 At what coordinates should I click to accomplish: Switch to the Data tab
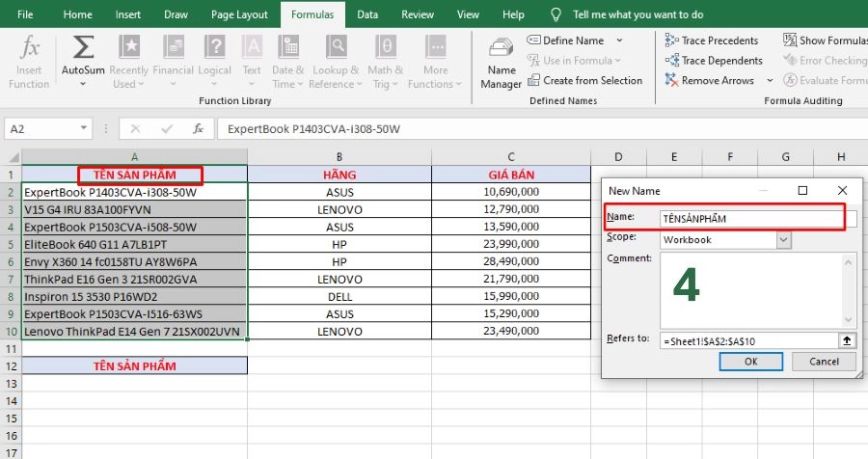367,14
